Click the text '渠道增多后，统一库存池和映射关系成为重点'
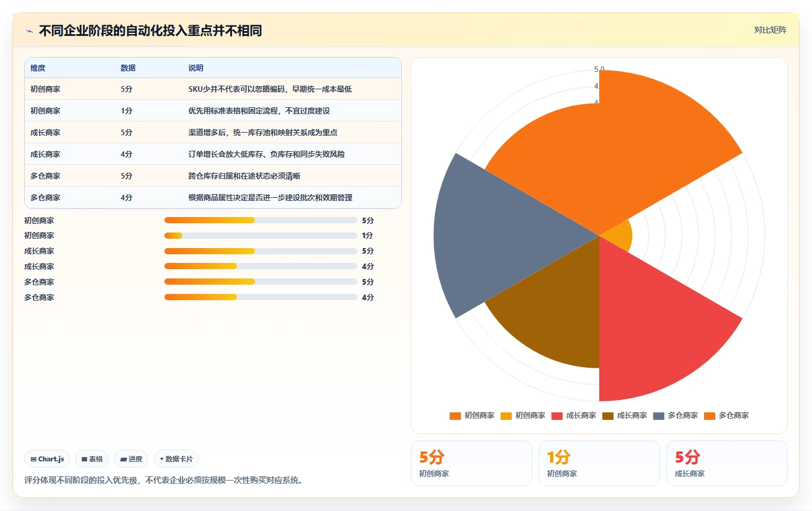This screenshot has width=812, height=511. [263, 133]
